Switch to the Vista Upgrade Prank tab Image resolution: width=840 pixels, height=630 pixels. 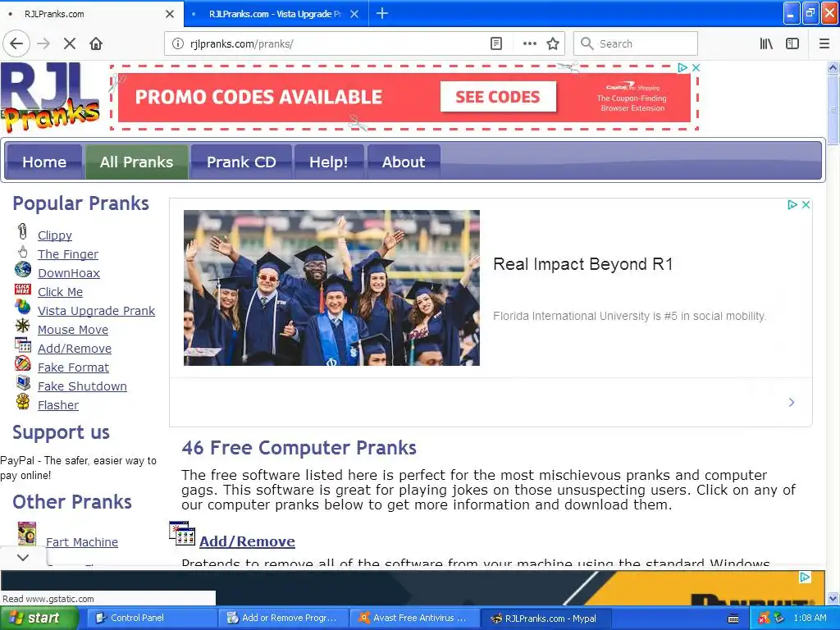pos(275,14)
